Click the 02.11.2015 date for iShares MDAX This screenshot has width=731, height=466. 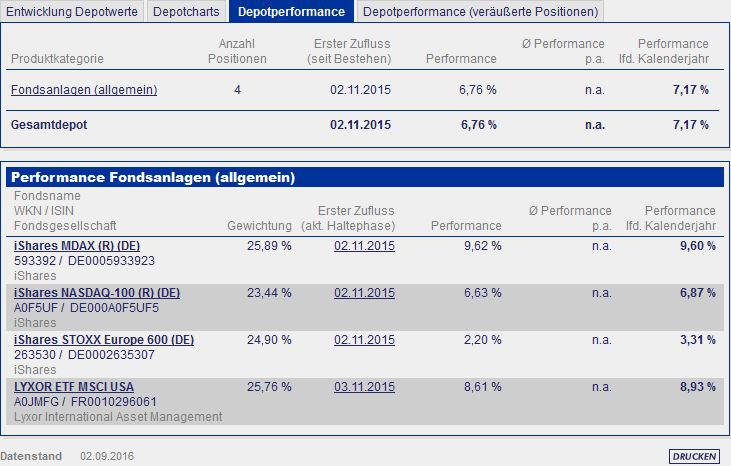(364, 246)
